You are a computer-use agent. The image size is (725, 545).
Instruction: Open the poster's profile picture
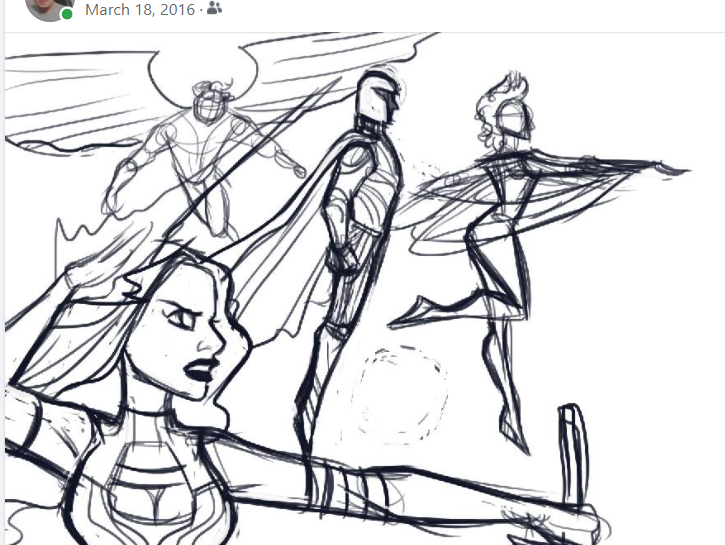pyautogui.click(x=49, y=7)
